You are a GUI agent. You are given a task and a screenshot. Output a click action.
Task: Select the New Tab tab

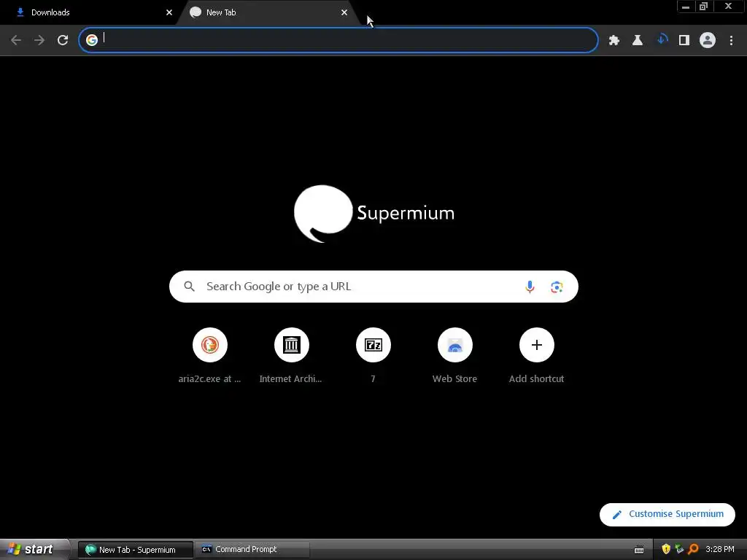click(x=267, y=12)
